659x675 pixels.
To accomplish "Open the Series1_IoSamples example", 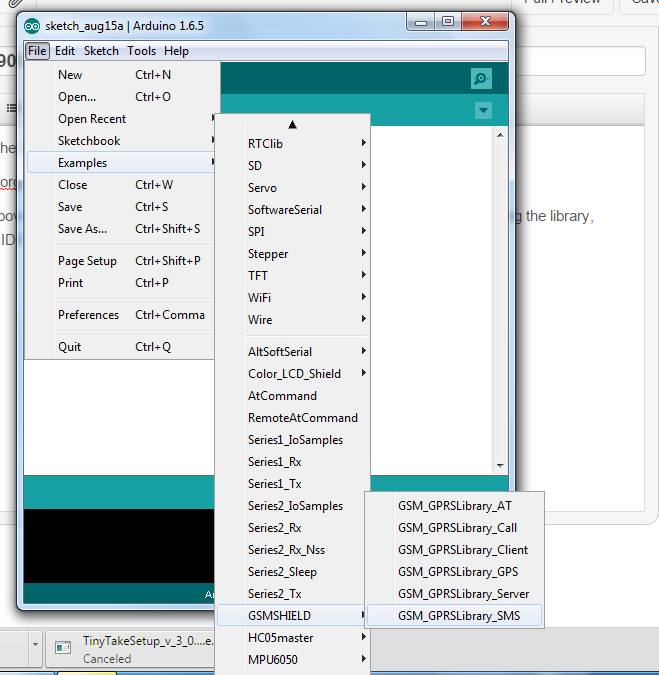I will [293, 440].
